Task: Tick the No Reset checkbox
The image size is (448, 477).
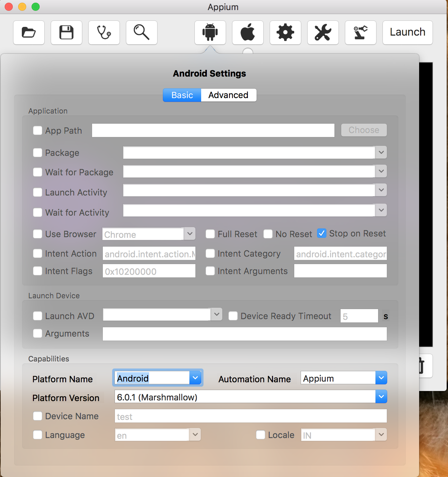Action: [x=268, y=234]
